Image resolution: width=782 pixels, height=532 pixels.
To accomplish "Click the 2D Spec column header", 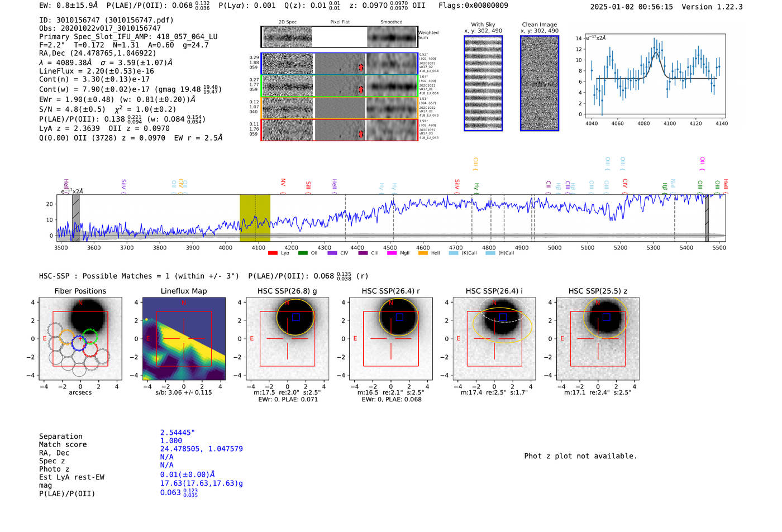I will [288, 22].
